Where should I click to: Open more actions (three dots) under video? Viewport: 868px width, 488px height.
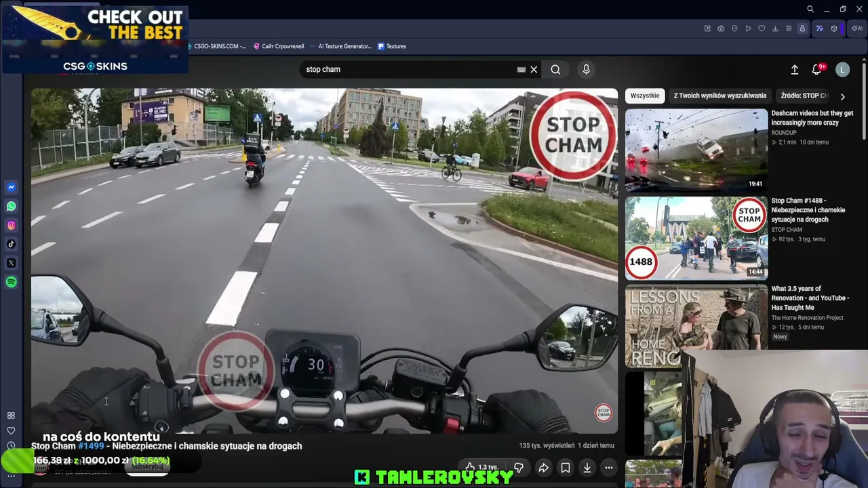609,468
